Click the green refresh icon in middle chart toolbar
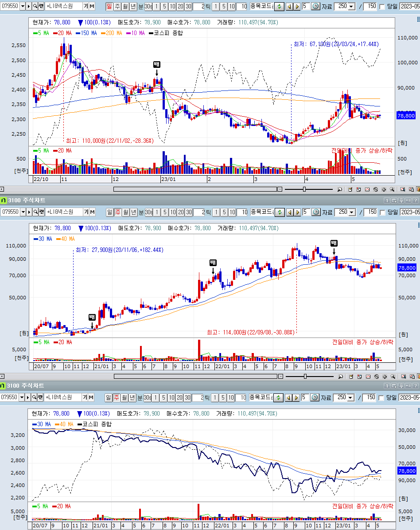 (280, 212)
